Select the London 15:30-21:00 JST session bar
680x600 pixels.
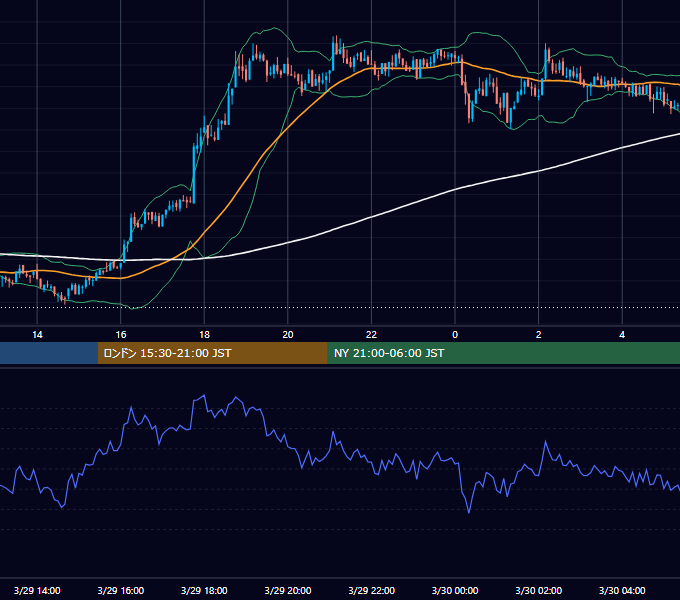(x=212, y=353)
